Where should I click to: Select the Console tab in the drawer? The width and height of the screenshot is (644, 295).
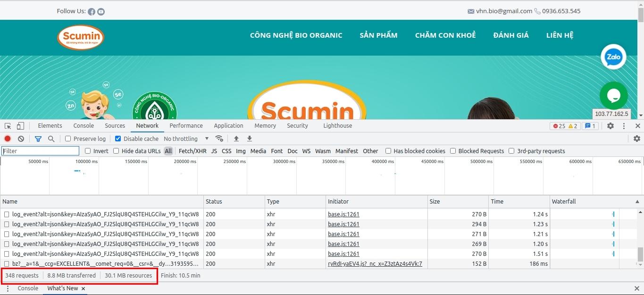28,288
